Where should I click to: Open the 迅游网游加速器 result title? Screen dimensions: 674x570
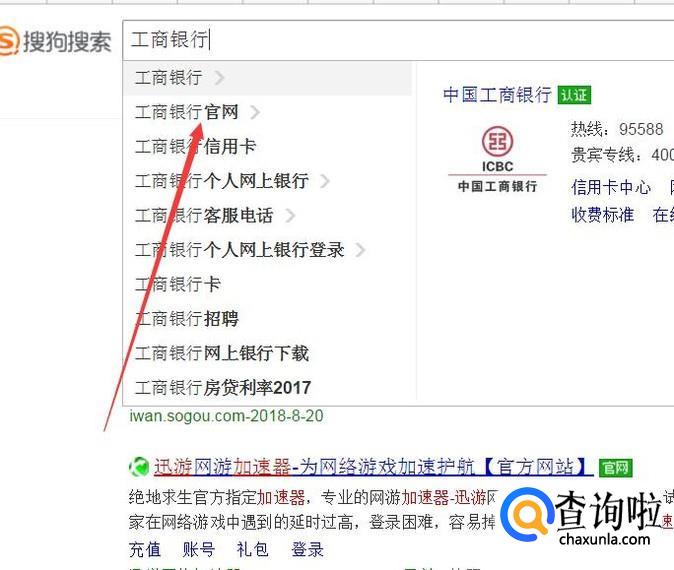click(x=374, y=467)
